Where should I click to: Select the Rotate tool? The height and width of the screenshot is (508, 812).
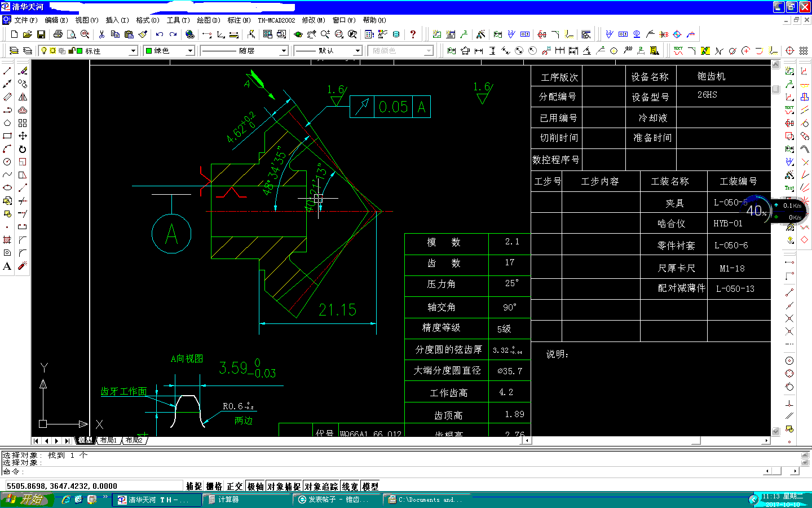pyautogui.click(x=23, y=149)
